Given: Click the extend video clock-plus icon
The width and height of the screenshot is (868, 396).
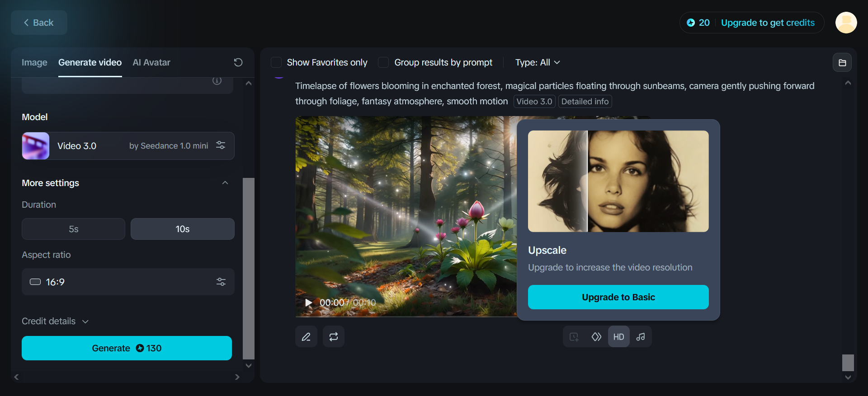Looking at the screenshot, I should pos(574,337).
